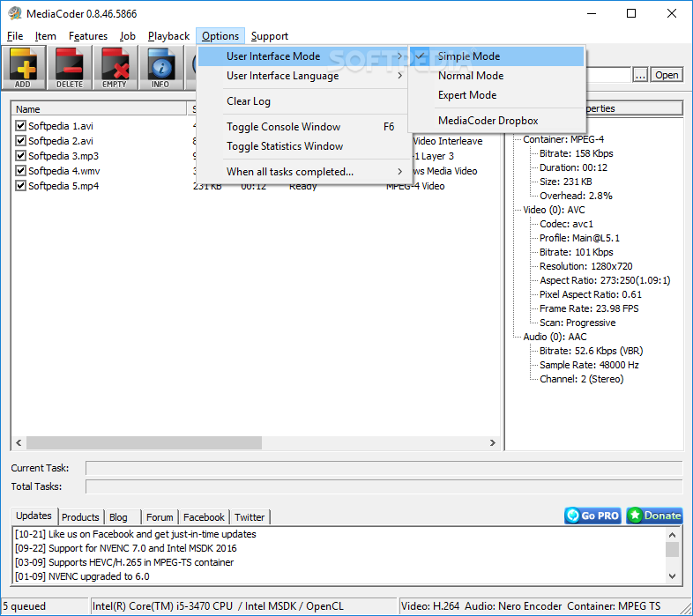
Task: Switch to the Twitter tab
Action: click(x=250, y=517)
